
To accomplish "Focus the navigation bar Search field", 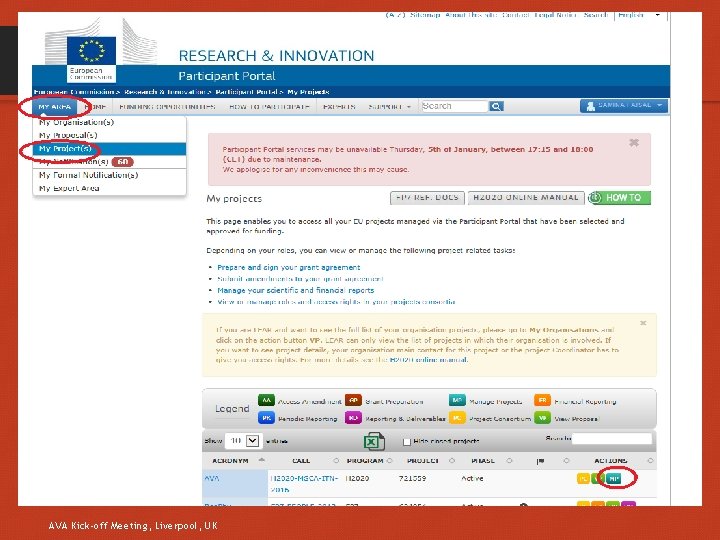I will click(x=454, y=106).
